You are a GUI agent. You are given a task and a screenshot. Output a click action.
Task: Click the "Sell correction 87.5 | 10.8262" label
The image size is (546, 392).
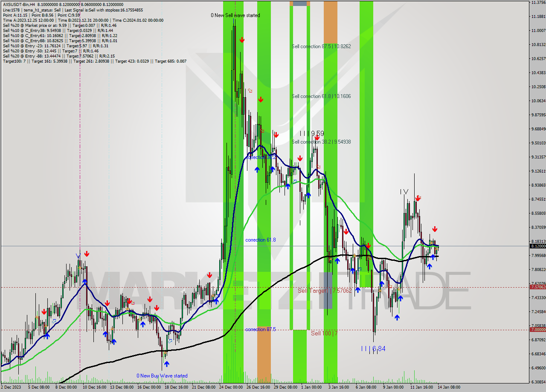coord(321,46)
